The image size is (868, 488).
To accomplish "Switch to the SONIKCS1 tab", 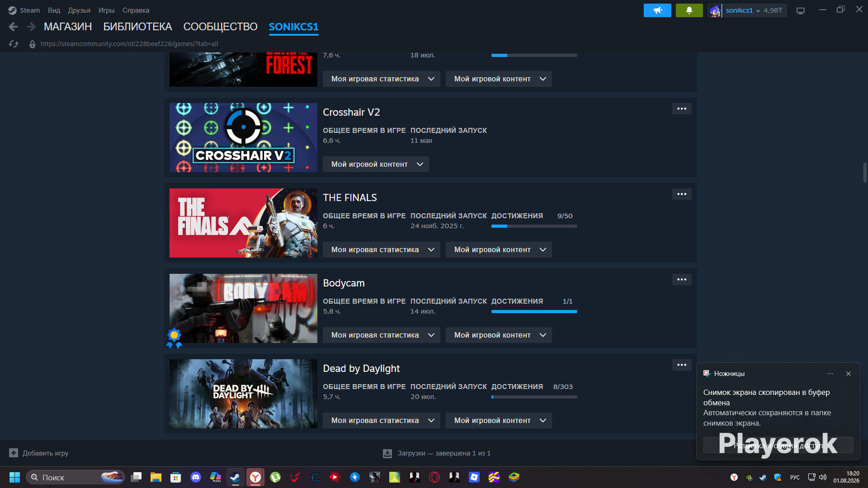I will [x=293, y=27].
